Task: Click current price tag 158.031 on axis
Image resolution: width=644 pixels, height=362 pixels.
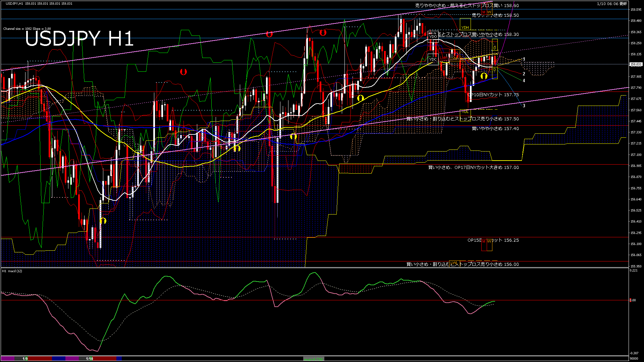Action: 636,64
